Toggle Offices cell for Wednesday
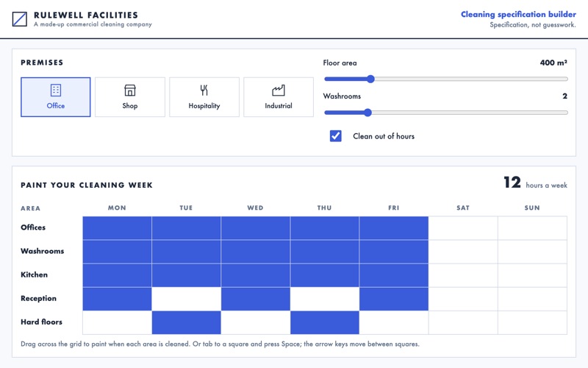Viewport: 588px width, 368px height. tap(255, 228)
